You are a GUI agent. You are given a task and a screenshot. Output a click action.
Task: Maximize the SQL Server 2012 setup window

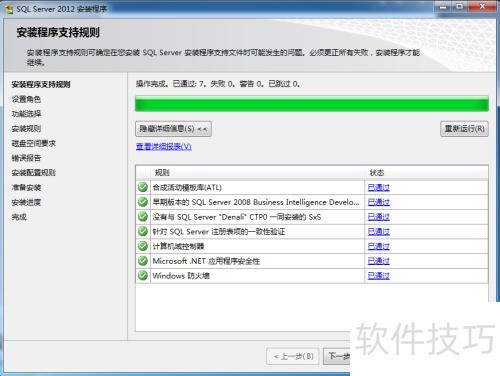click(460, 7)
